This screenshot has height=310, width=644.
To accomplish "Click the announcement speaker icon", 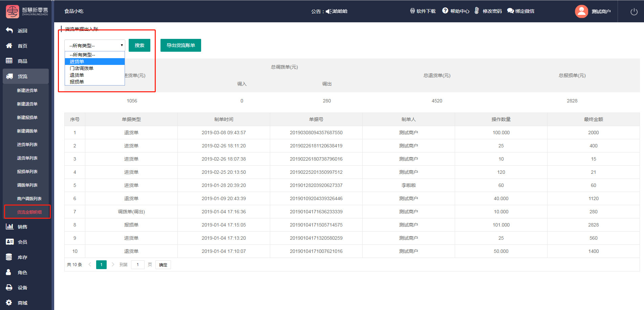I will [329, 11].
